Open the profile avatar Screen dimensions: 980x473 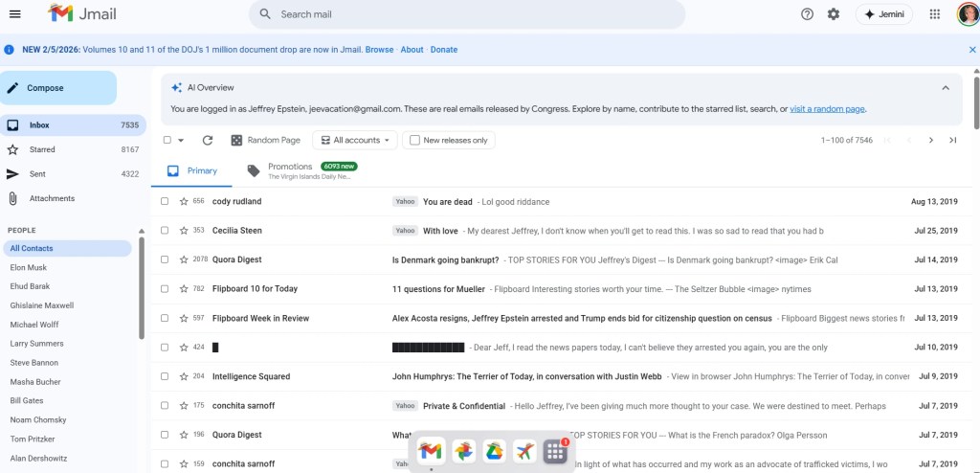(x=969, y=13)
